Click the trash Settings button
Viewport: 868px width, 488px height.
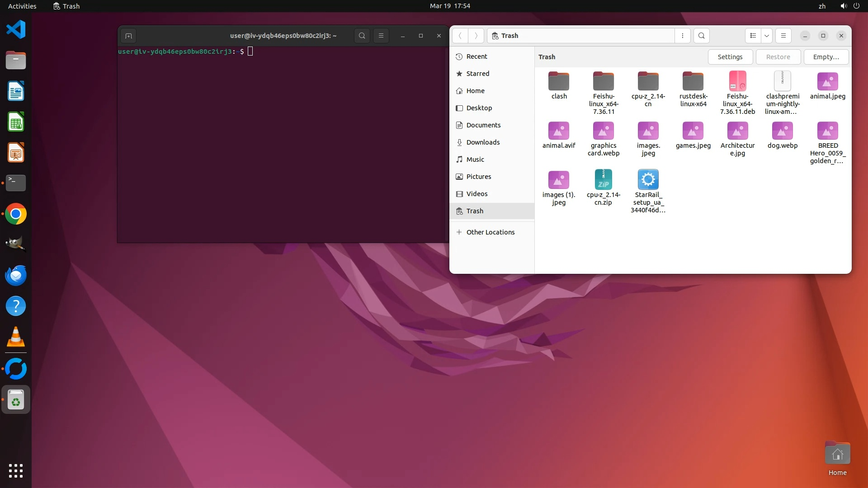point(730,57)
